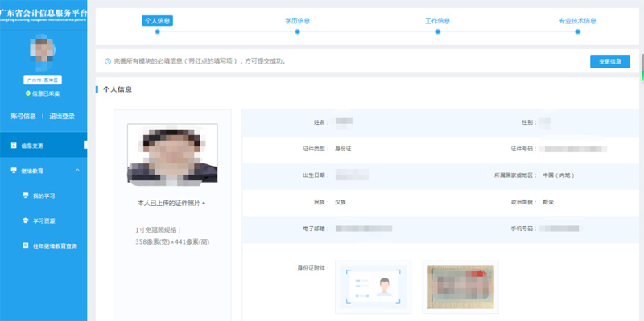The width and height of the screenshot is (644, 321).
Task: Click 退出登录 to log out
Action: tap(62, 116)
